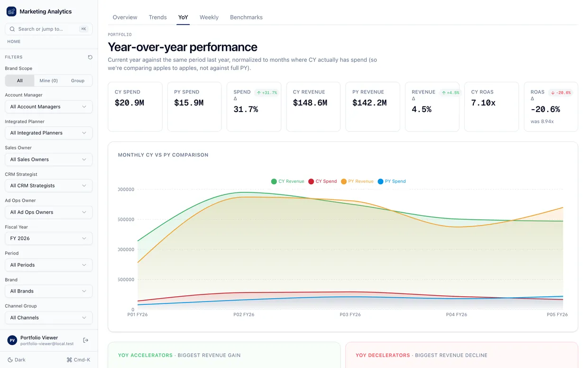The width and height of the screenshot is (588, 368).
Task: Select All brand scope
Action: click(20, 81)
